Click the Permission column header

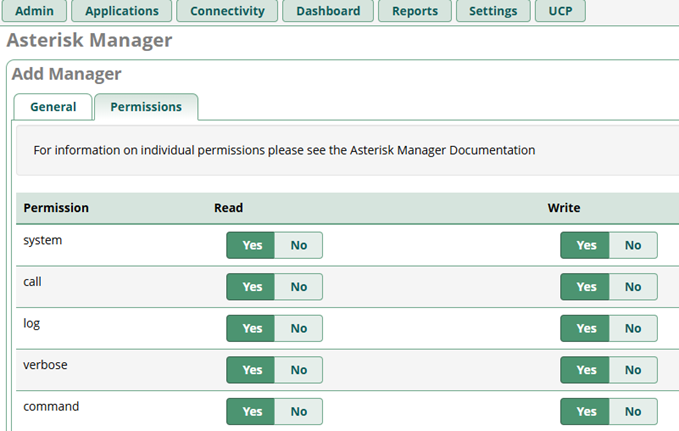(56, 208)
